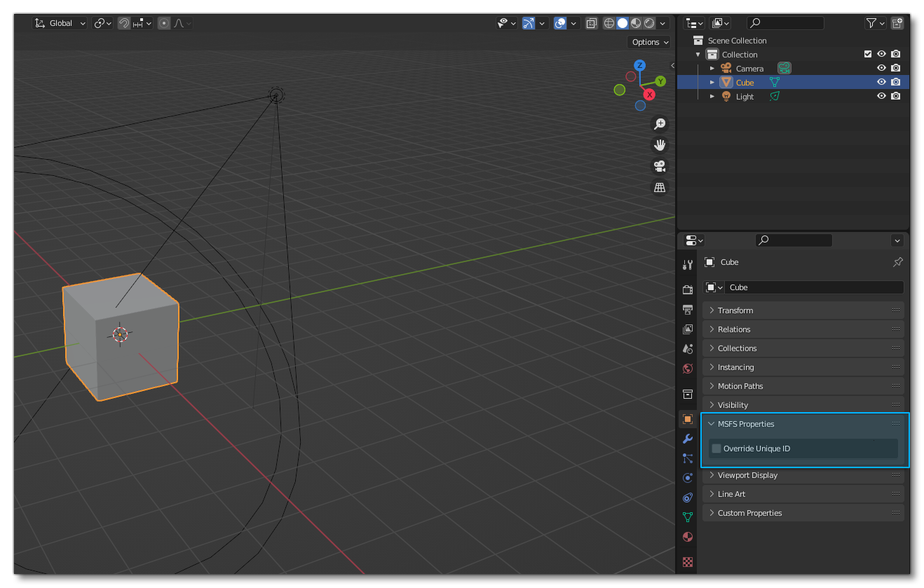Screen dimensions: 924x588
Task: Enable Override Unique ID checkbox
Action: [716, 449]
